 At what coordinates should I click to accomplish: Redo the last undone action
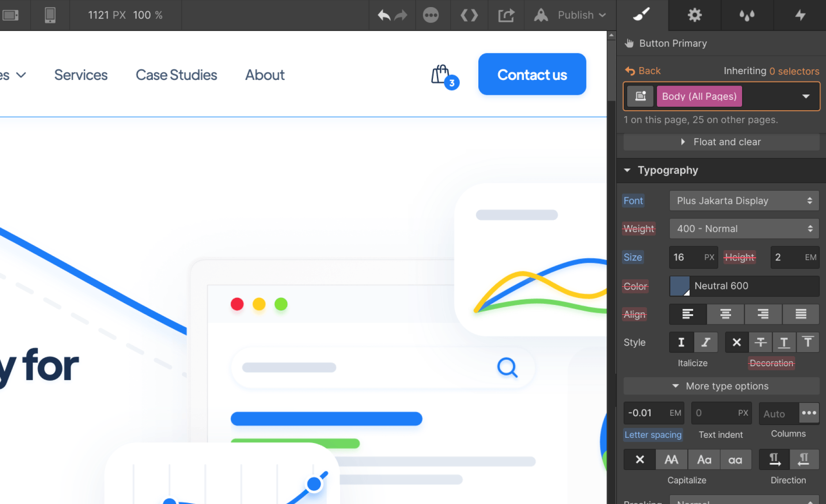(x=400, y=15)
